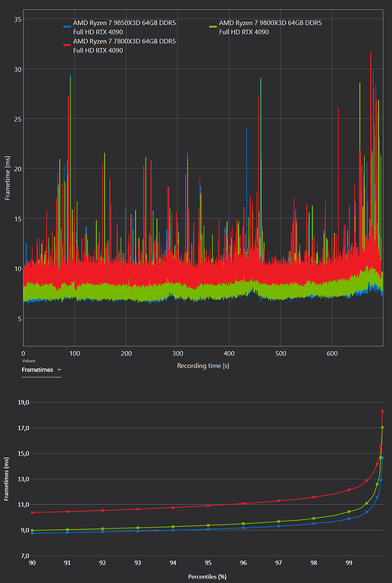Select the AMD Ryzen 7 9850X3D legend label
The image size is (392, 583).
point(124,28)
